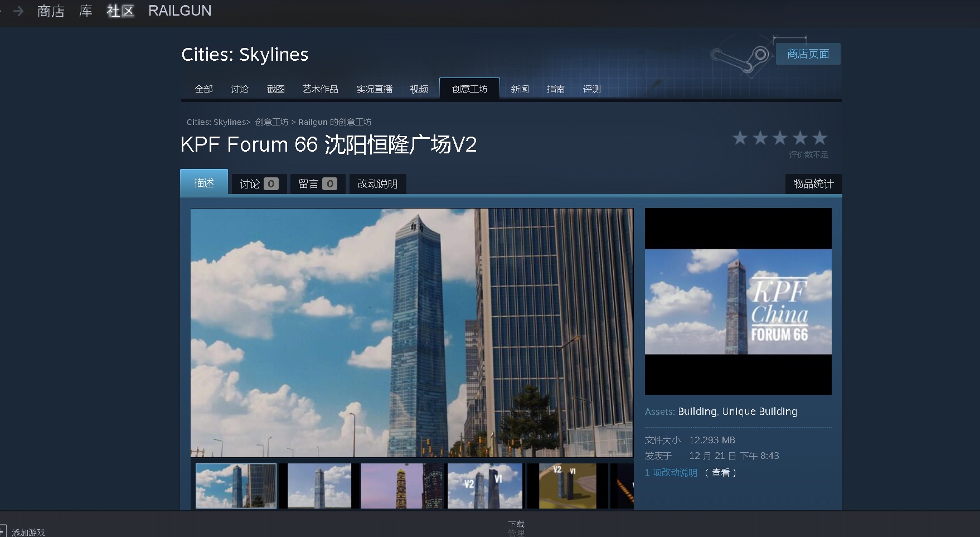Click the 评价数不足 rating note

[808, 154]
